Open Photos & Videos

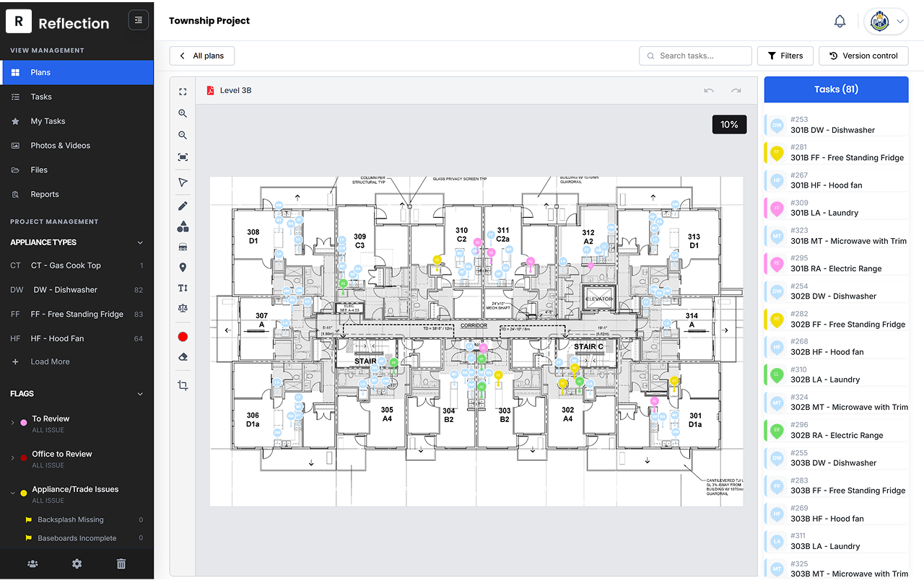click(x=77, y=146)
